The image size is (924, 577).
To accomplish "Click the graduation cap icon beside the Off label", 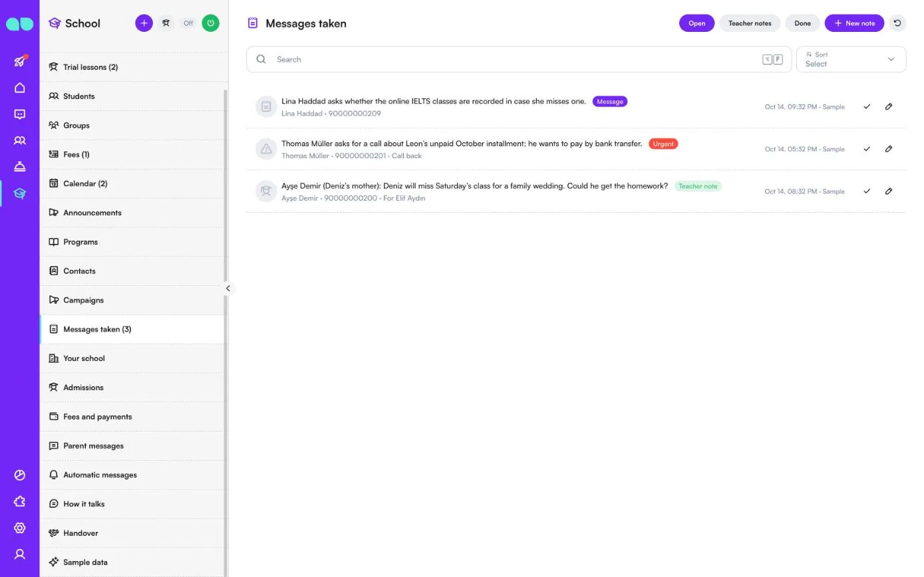I will [166, 23].
